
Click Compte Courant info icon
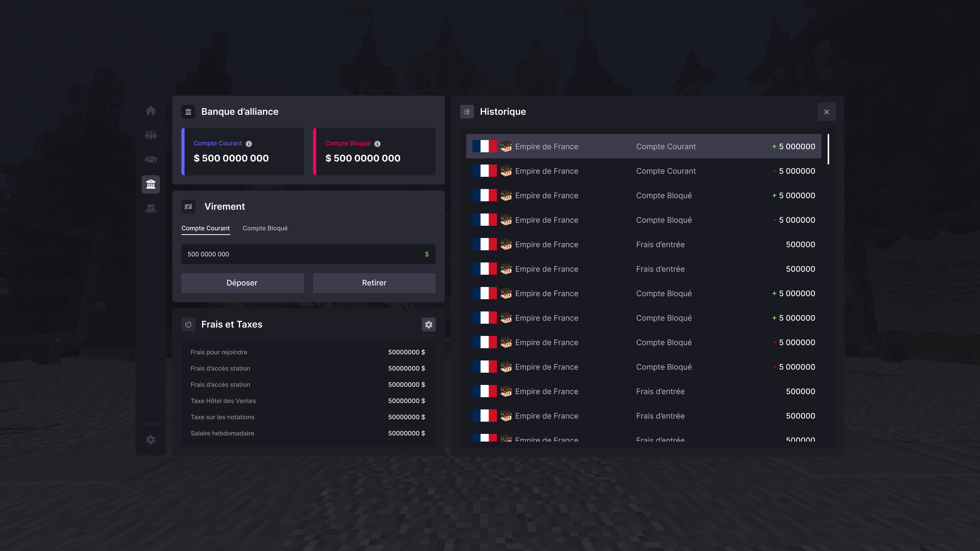(x=249, y=144)
